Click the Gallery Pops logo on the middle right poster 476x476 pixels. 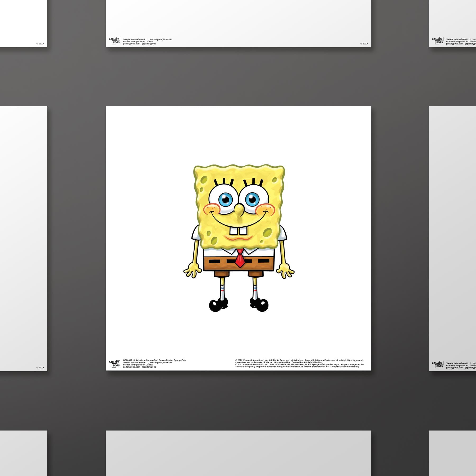437,364
